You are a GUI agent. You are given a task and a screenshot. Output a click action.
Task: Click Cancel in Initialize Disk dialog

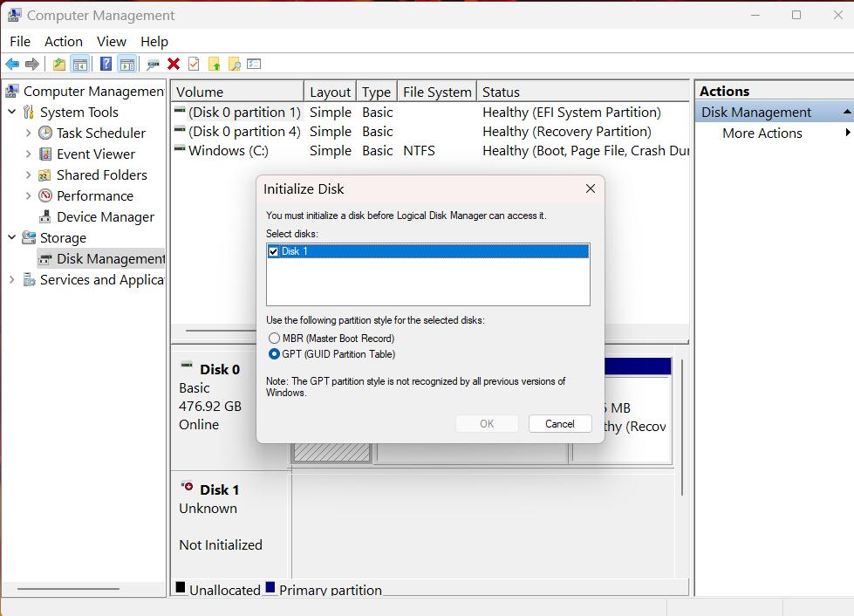[x=560, y=424]
